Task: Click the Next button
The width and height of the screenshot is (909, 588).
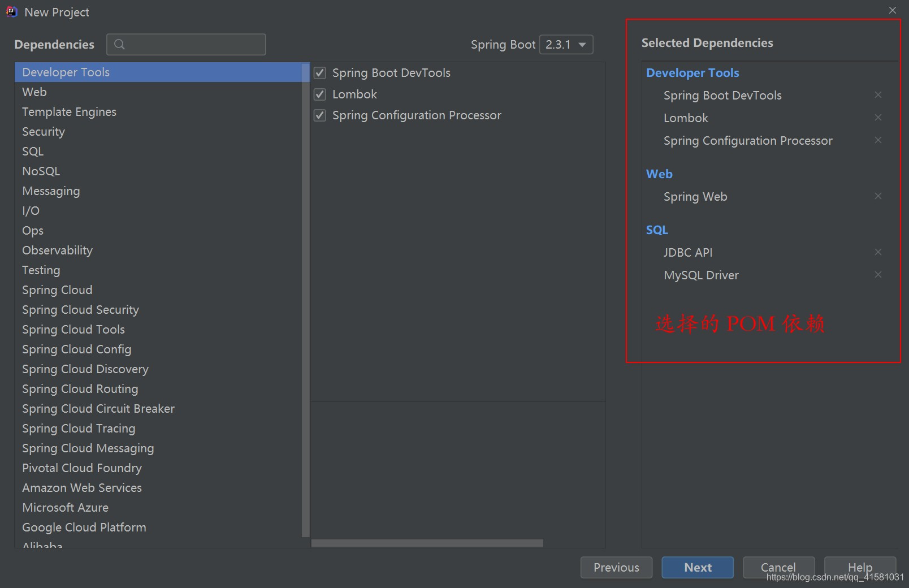Action: pyautogui.click(x=698, y=567)
